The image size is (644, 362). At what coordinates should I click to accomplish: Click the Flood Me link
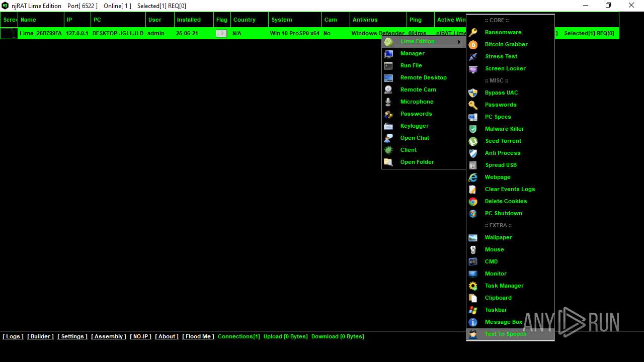[198, 336]
